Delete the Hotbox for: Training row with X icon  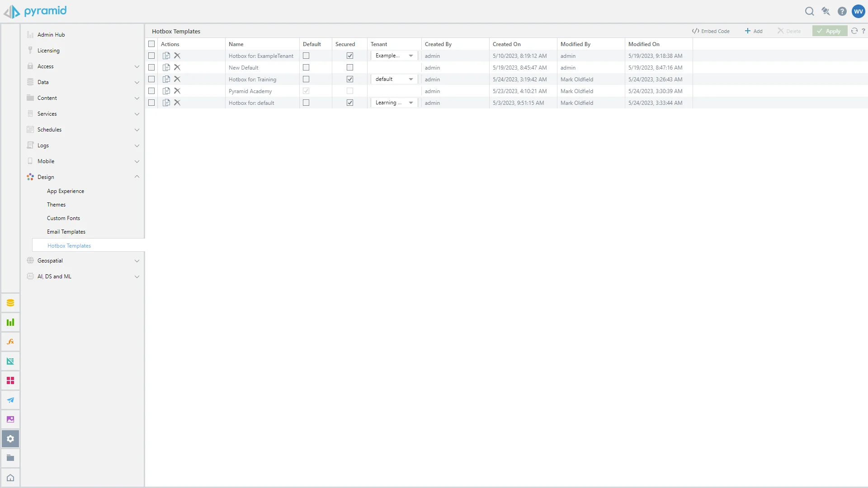tap(177, 79)
